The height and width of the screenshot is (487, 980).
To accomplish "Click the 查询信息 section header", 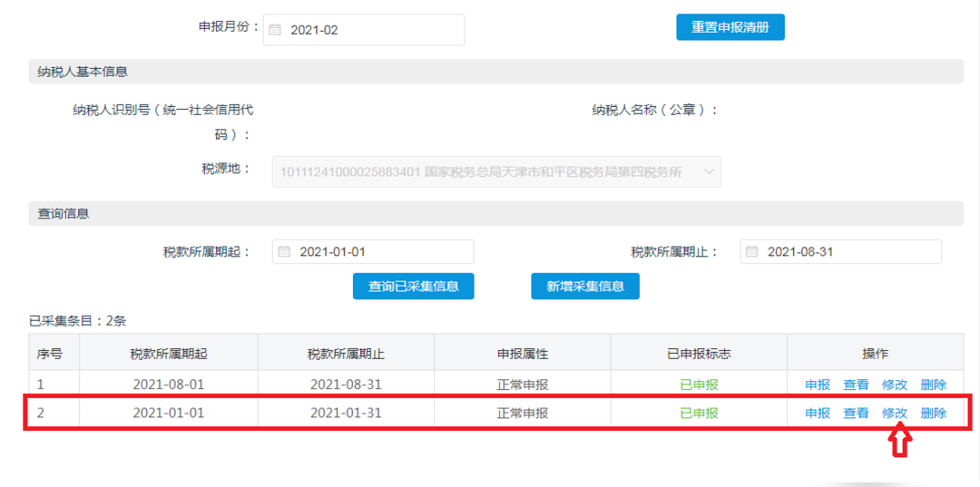I will [496, 213].
